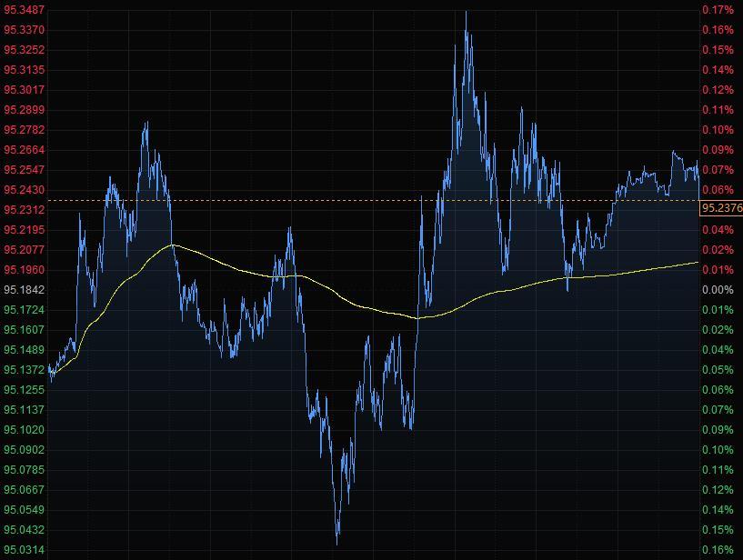Click the red 0.17% percent label
Image resolution: width=743 pixels, height=560 pixels.
(717, 10)
